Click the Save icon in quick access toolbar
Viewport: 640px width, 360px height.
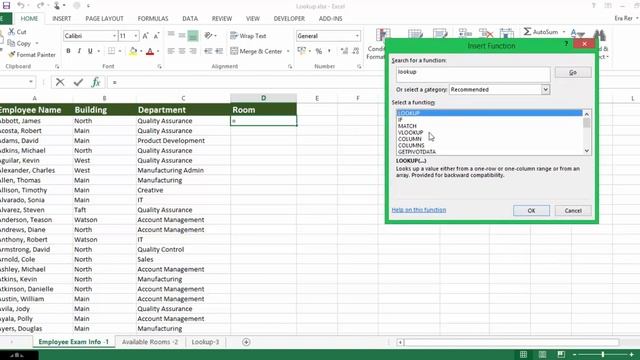[x=6, y=5]
